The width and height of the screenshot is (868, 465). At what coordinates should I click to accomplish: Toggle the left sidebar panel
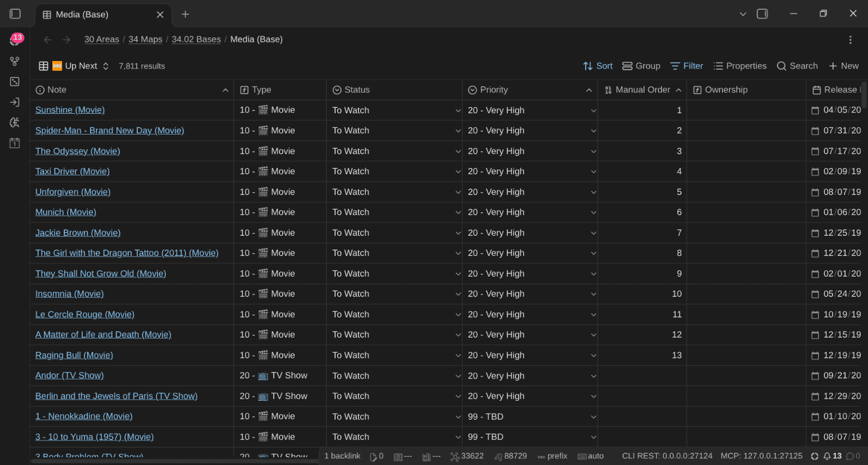tap(15, 14)
